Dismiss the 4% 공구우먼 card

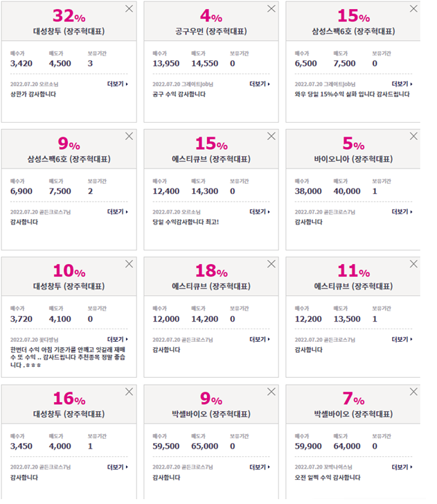(x=271, y=9)
